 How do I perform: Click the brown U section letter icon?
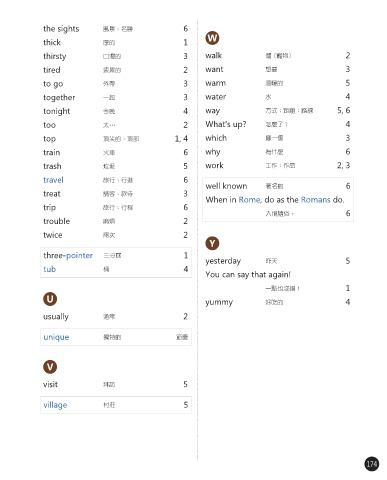pyautogui.click(x=50, y=299)
